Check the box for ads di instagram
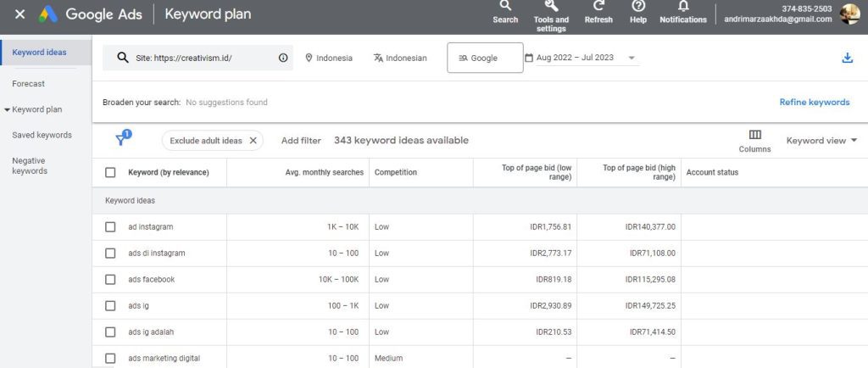 [x=110, y=253]
